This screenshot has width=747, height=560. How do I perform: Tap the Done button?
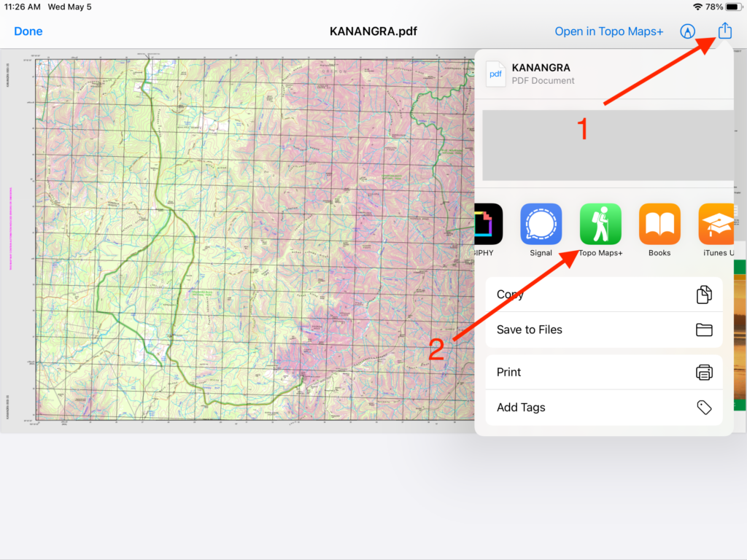click(x=28, y=31)
